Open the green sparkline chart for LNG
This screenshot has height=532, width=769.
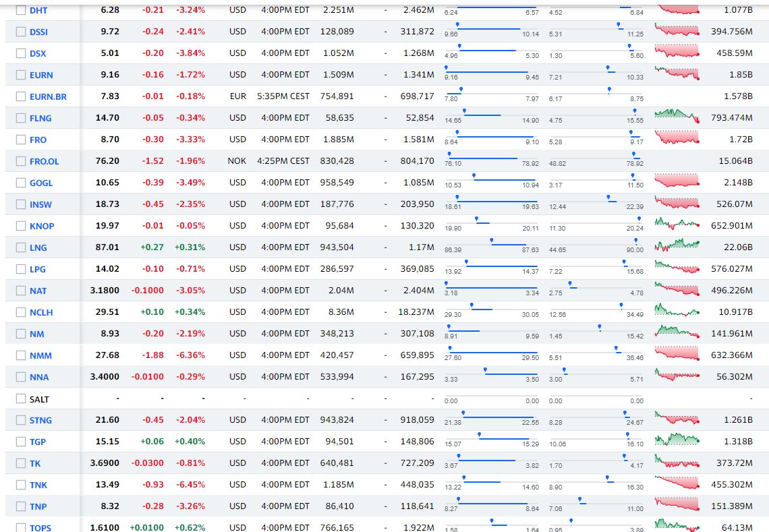(677, 243)
